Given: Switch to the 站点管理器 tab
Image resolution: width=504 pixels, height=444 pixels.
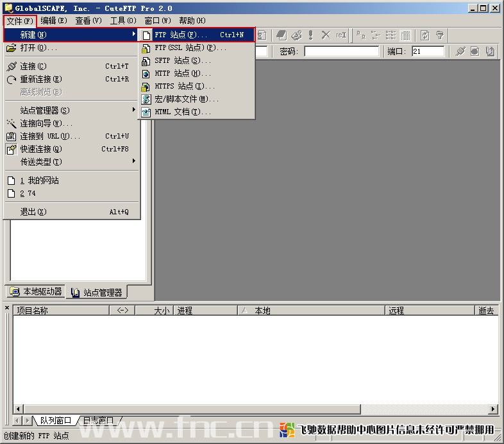Looking at the screenshot, I should (96, 292).
